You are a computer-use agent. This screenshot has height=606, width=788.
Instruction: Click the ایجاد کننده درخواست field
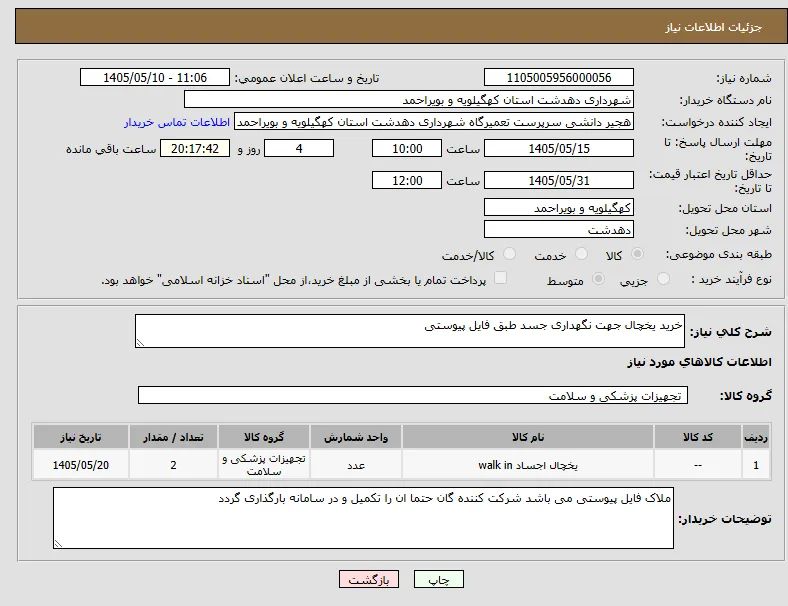click(x=434, y=122)
